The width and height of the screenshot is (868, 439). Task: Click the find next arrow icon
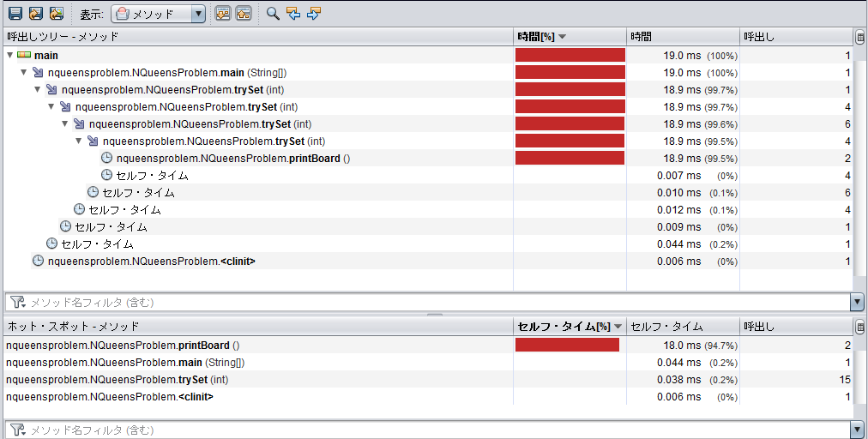coord(314,14)
